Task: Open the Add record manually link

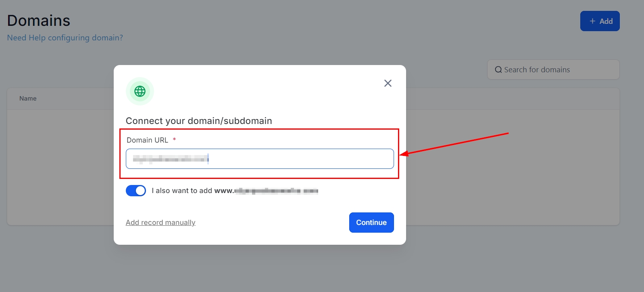Action: pos(160,223)
